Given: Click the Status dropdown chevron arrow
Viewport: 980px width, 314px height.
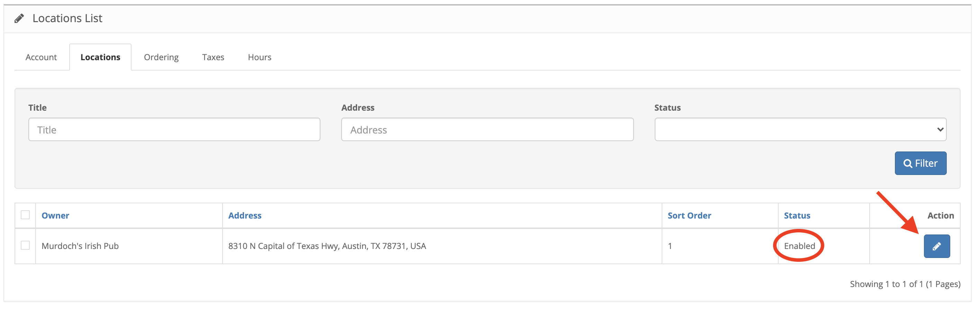Looking at the screenshot, I should pos(940,130).
